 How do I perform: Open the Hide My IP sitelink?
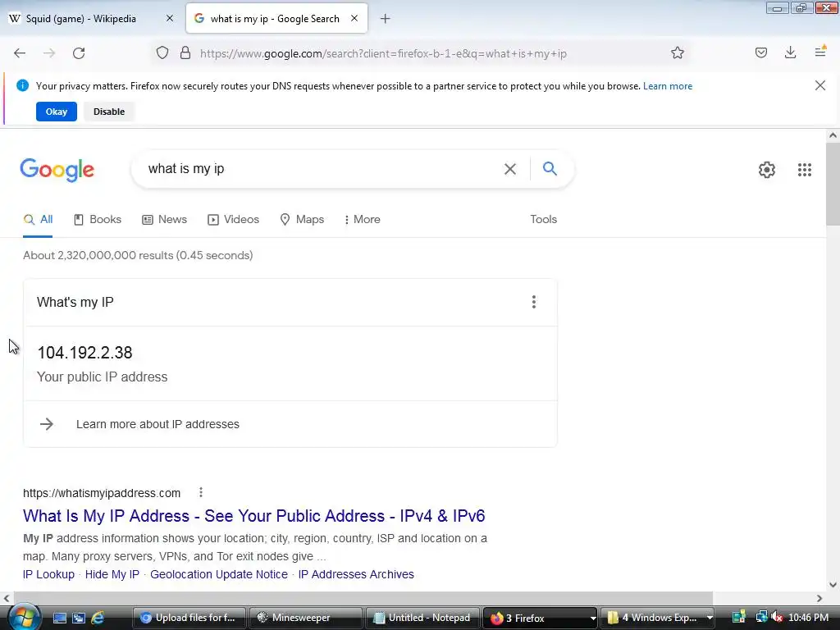[x=112, y=574]
